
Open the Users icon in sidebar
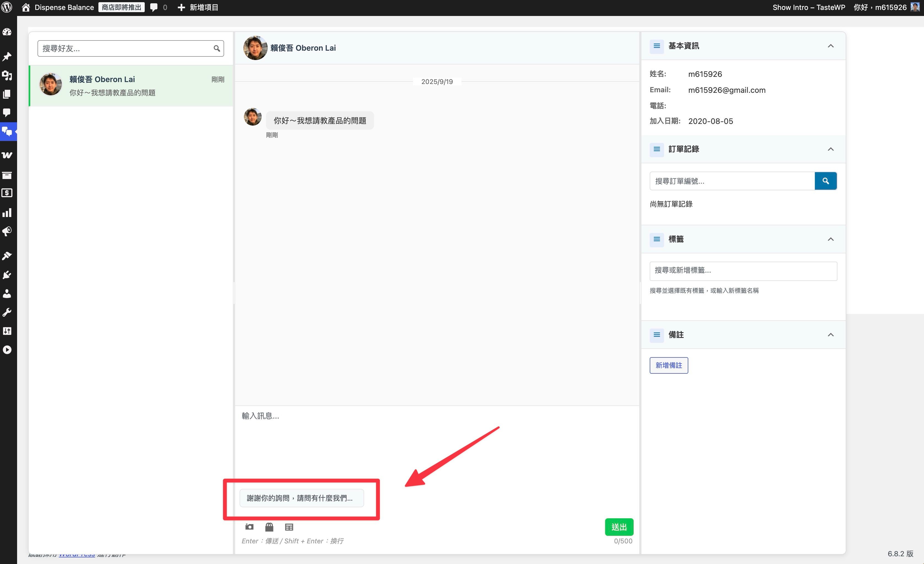(7, 294)
